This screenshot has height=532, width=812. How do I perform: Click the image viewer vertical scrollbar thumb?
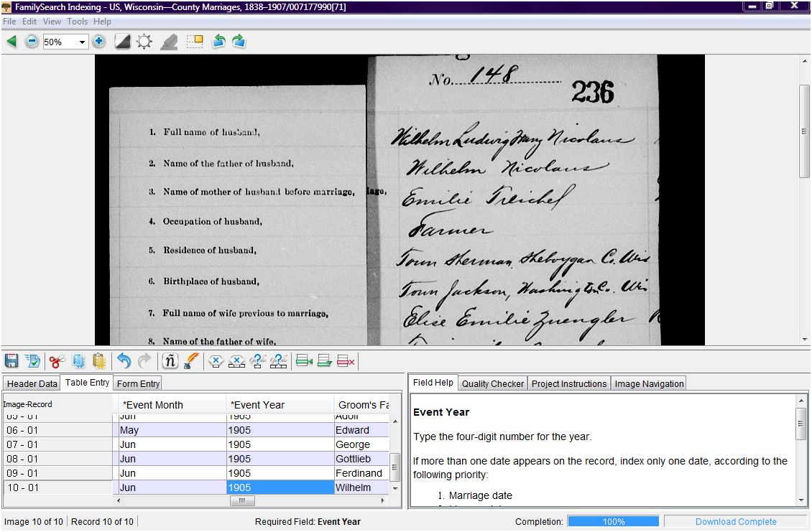[804, 131]
